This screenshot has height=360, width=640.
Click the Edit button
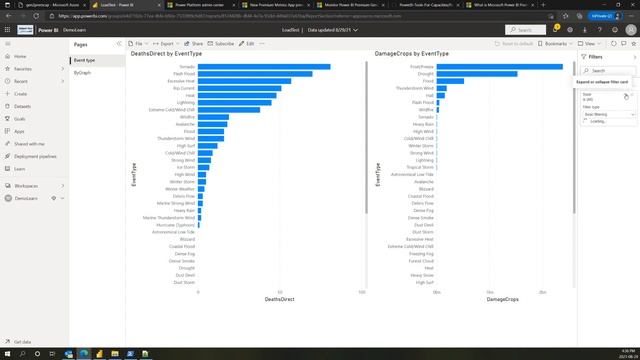pos(247,44)
